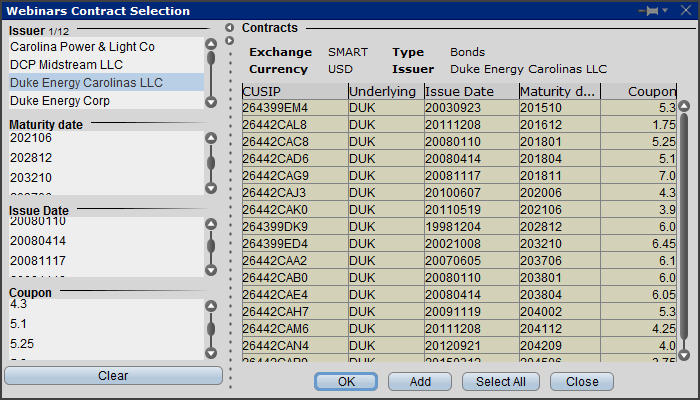Move up in the Coupon list
The width and height of the screenshot is (700, 400).
(211, 306)
